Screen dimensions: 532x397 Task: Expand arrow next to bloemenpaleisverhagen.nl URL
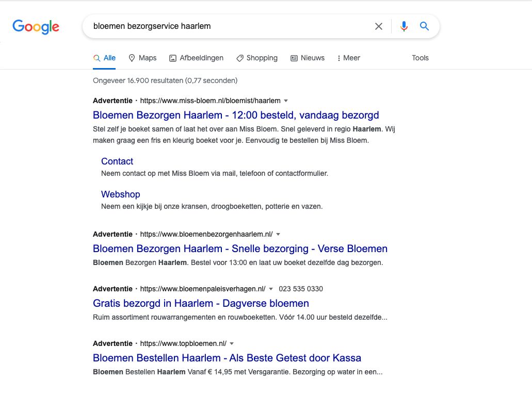coord(271,289)
